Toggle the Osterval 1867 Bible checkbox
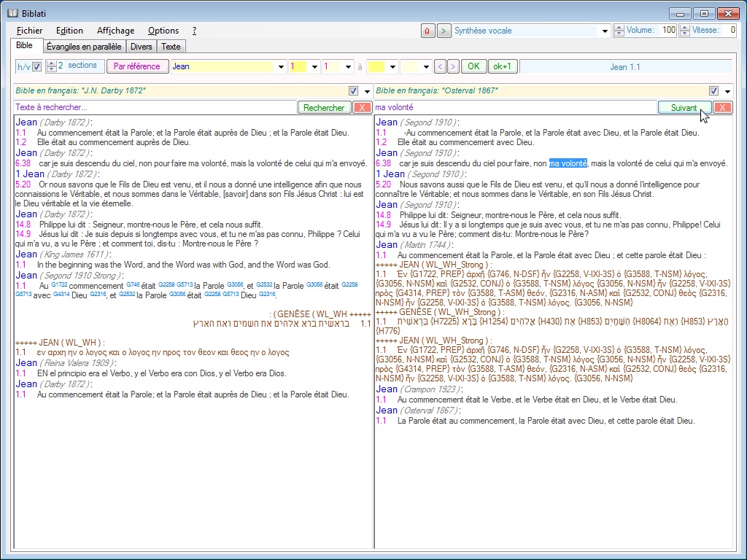The height and width of the screenshot is (560, 747). (713, 90)
